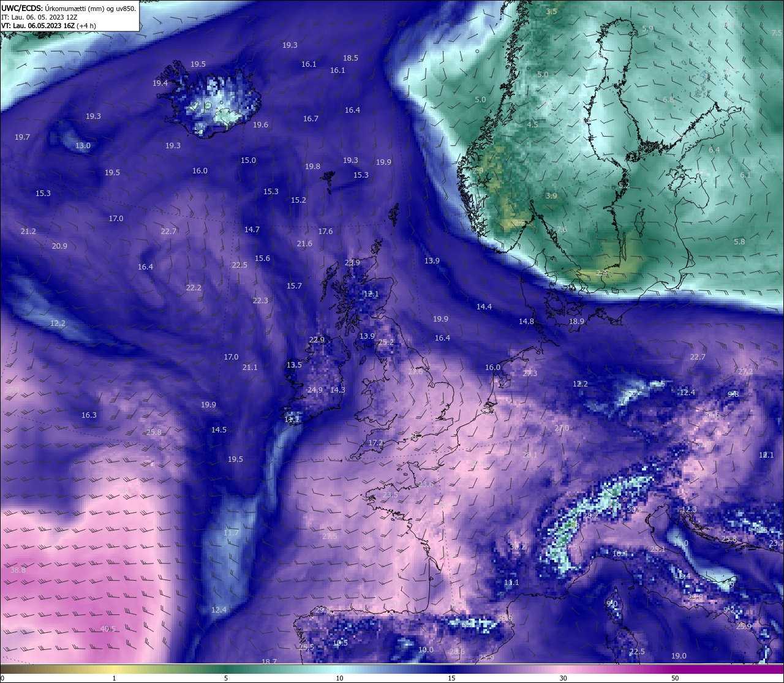Click the map value 21.1
Viewport: 784px width, 683px height.
[x=250, y=368]
